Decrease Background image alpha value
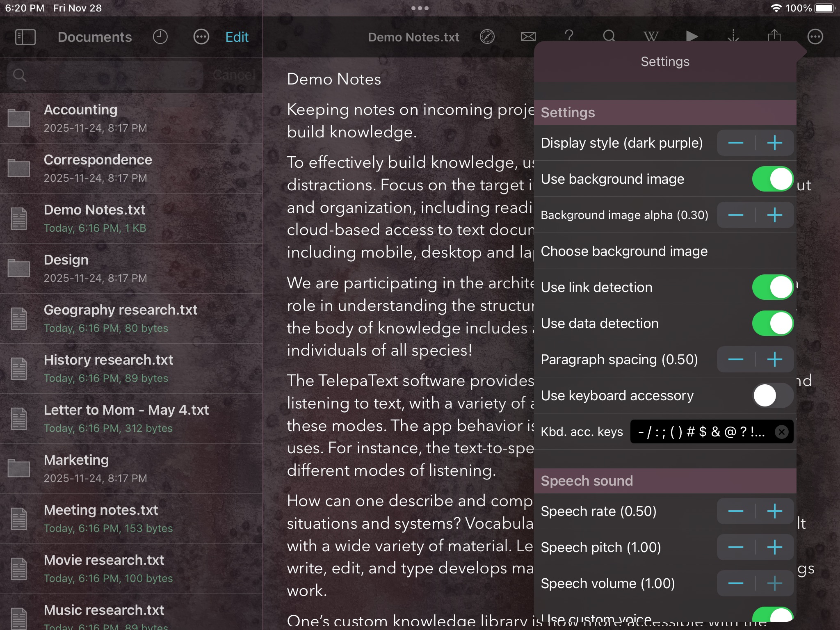The height and width of the screenshot is (630, 840). (736, 215)
